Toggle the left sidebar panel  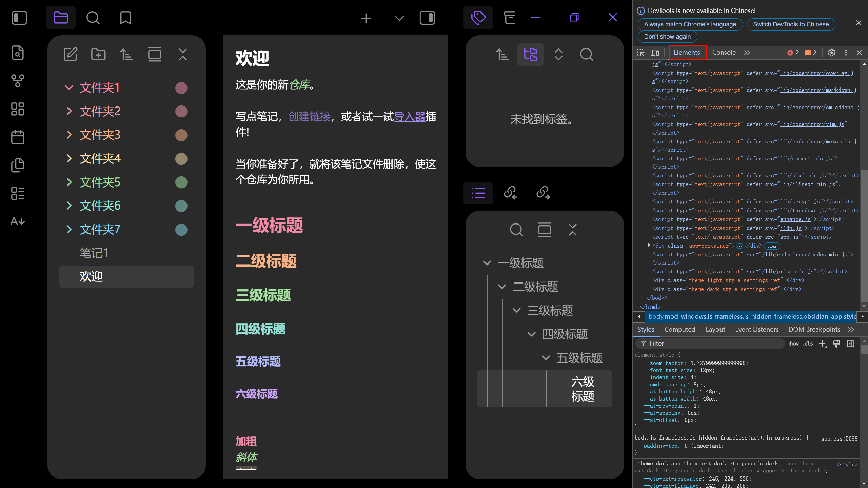click(x=19, y=18)
